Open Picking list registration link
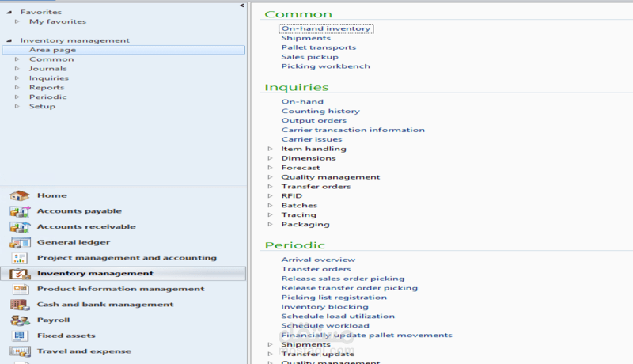Screen dimensions: 633x364 [334, 298]
